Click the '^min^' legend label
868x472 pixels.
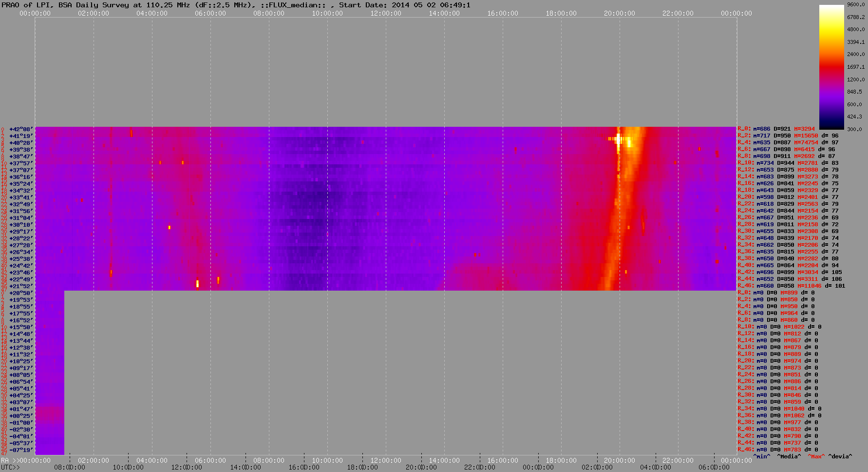tap(762, 456)
